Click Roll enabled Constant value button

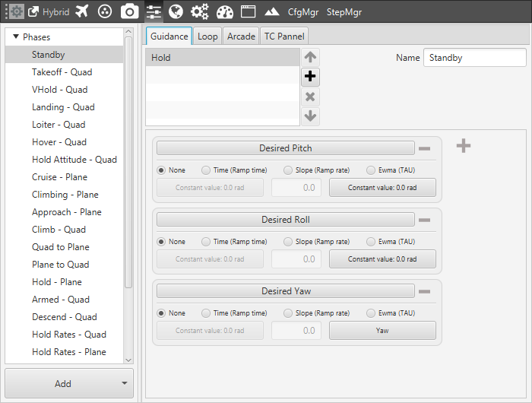pos(382,259)
